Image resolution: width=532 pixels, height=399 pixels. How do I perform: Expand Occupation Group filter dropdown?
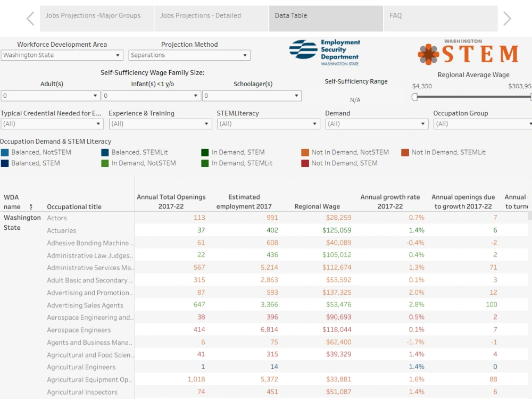(483, 124)
